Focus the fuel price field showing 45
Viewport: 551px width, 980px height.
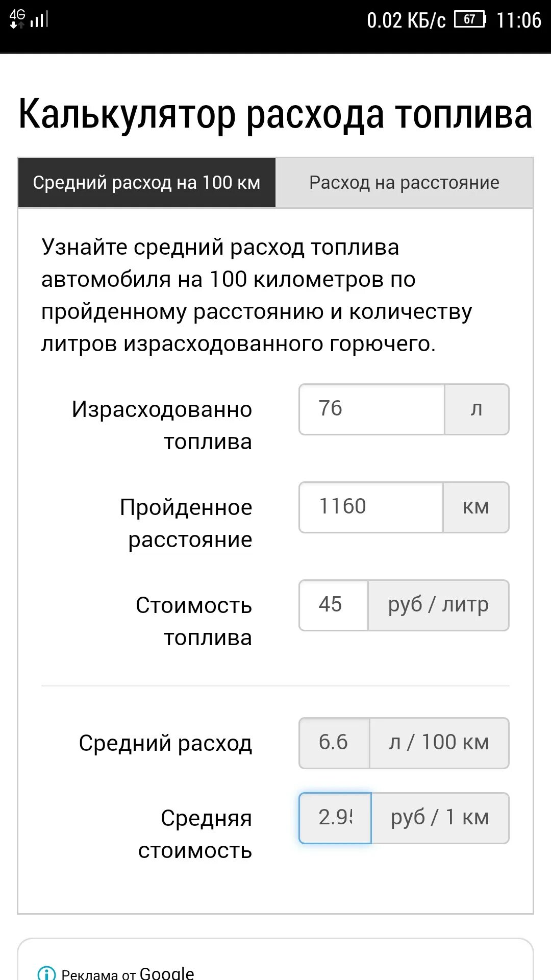333,605
